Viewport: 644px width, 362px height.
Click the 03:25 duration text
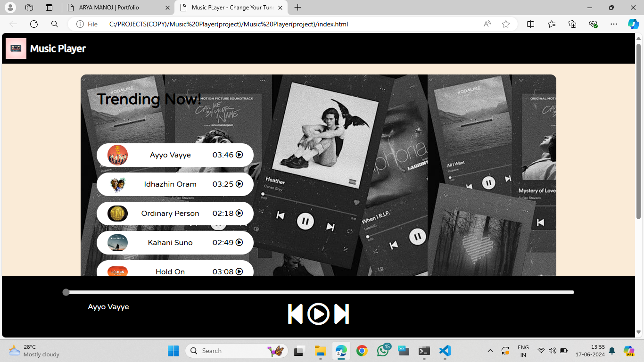tap(223, 184)
